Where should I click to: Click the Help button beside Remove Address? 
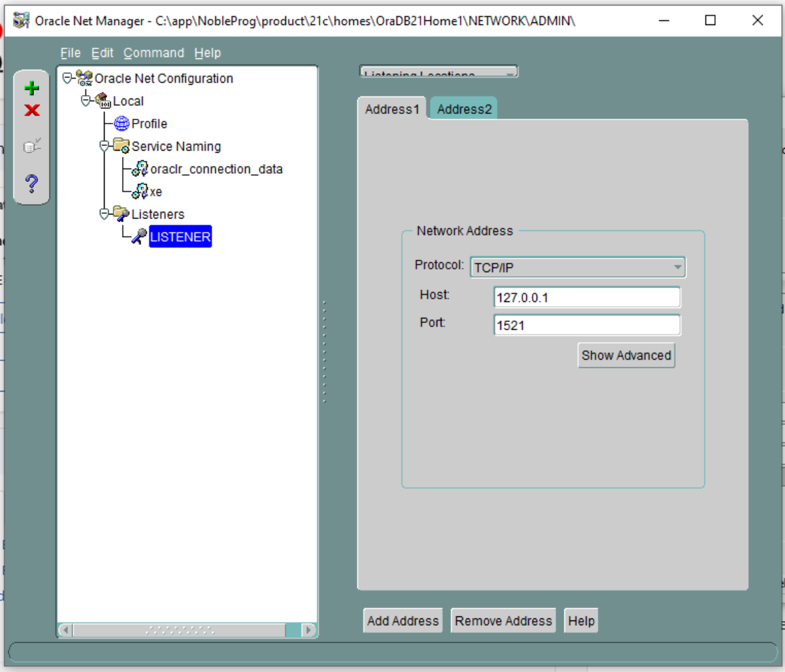[581, 620]
